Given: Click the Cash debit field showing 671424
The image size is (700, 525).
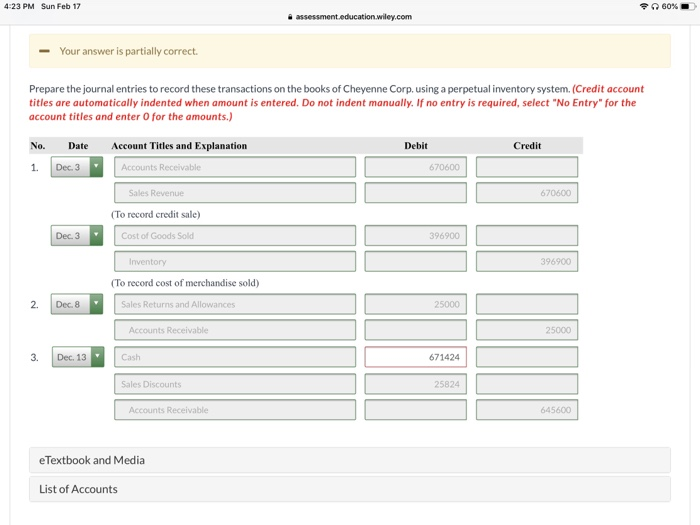Looking at the screenshot, I should click(416, 357).
